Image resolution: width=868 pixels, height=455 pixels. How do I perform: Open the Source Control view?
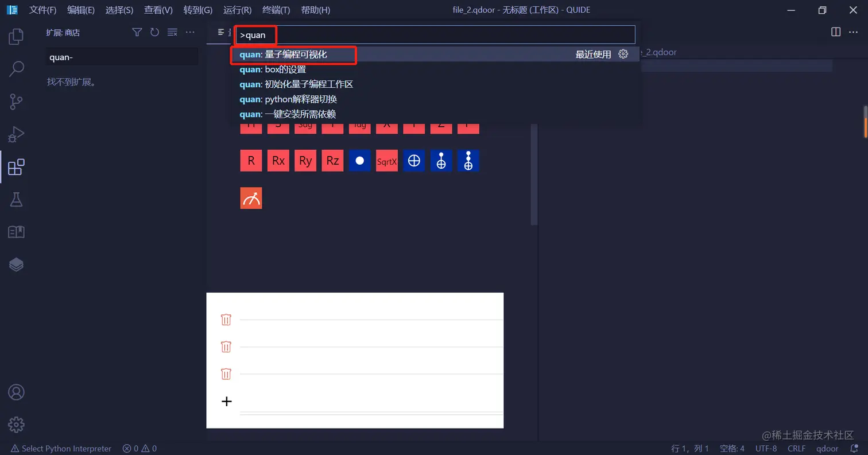(16, 102)
